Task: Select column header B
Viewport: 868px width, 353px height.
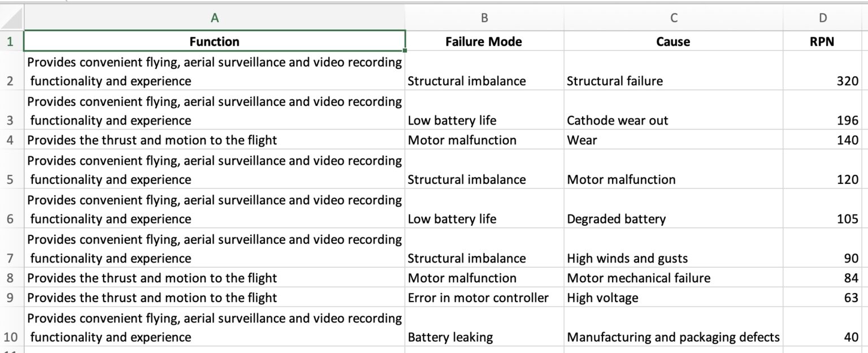Action: pos(484,18)
